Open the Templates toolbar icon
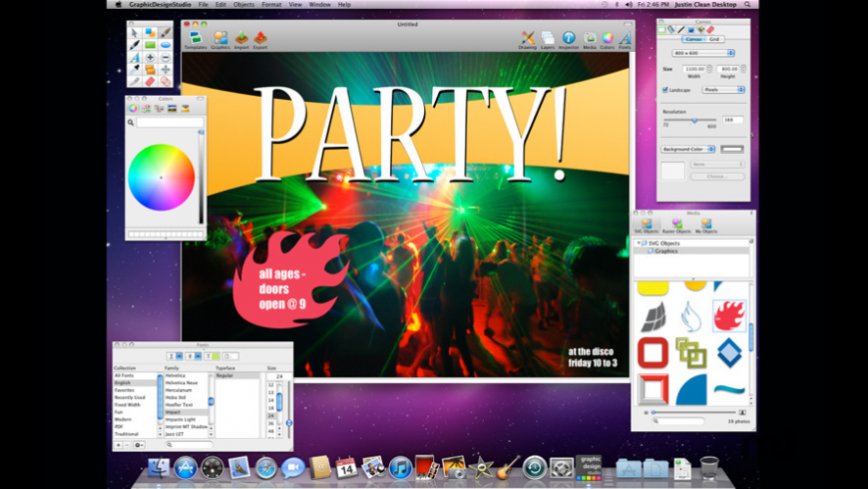This screenshot has width=868, height=489. coord(196,39)
